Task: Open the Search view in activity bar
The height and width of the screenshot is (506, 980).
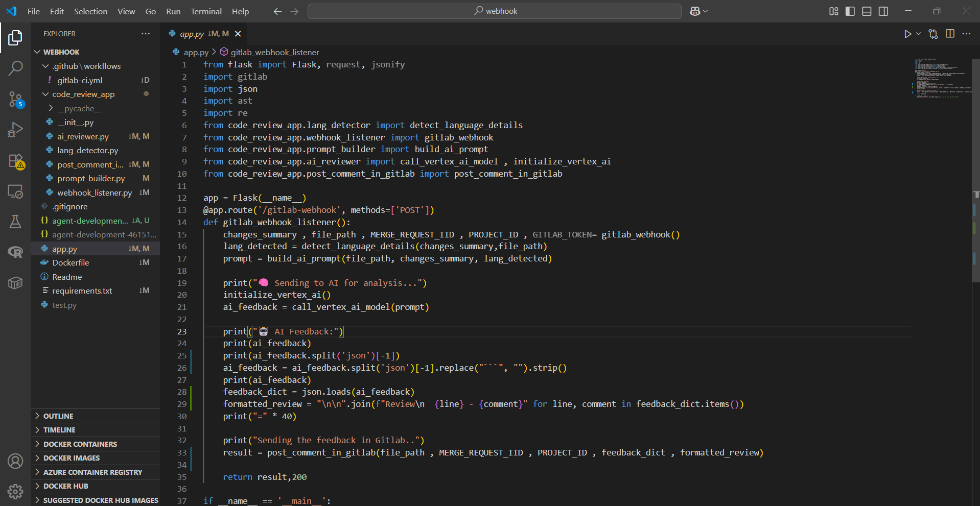Action: click(x=15, y=68)
